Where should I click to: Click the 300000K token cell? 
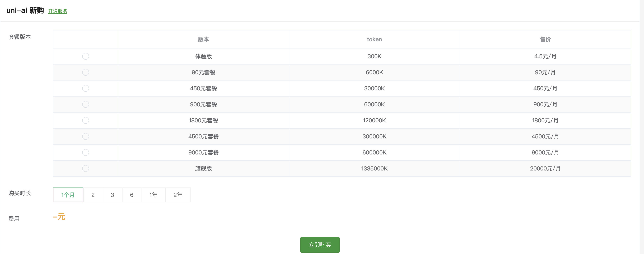374,136
